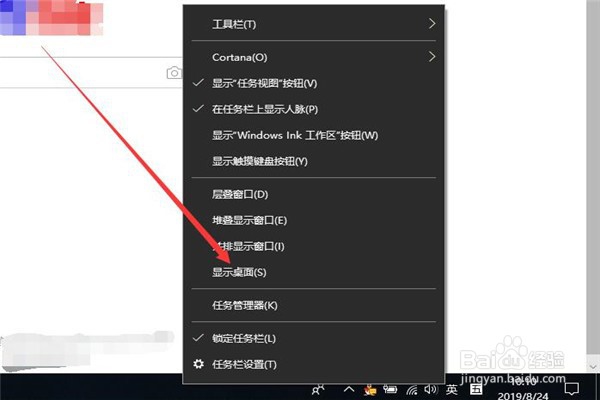Toggle 锁定任务栏(L) option
This screenshot has width=600, height=400.
coord(313,338)
